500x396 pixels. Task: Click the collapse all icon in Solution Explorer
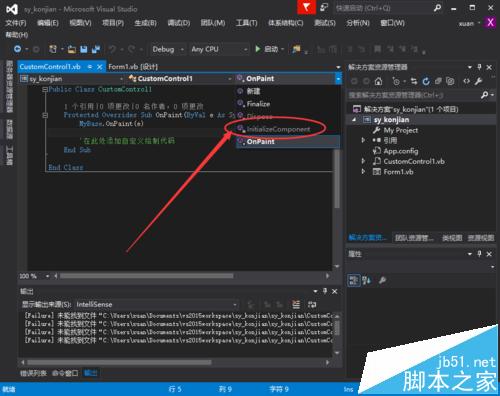[438, 81]
